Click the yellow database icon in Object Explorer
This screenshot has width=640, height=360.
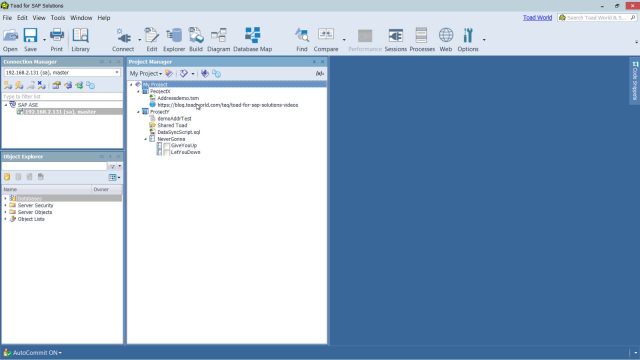tap(7, 177)
